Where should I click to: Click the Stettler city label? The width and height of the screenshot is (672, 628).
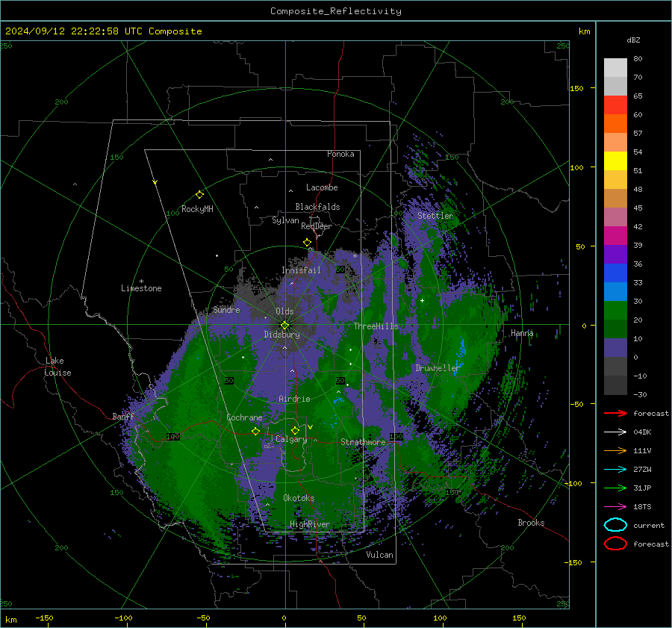[435, 216]
